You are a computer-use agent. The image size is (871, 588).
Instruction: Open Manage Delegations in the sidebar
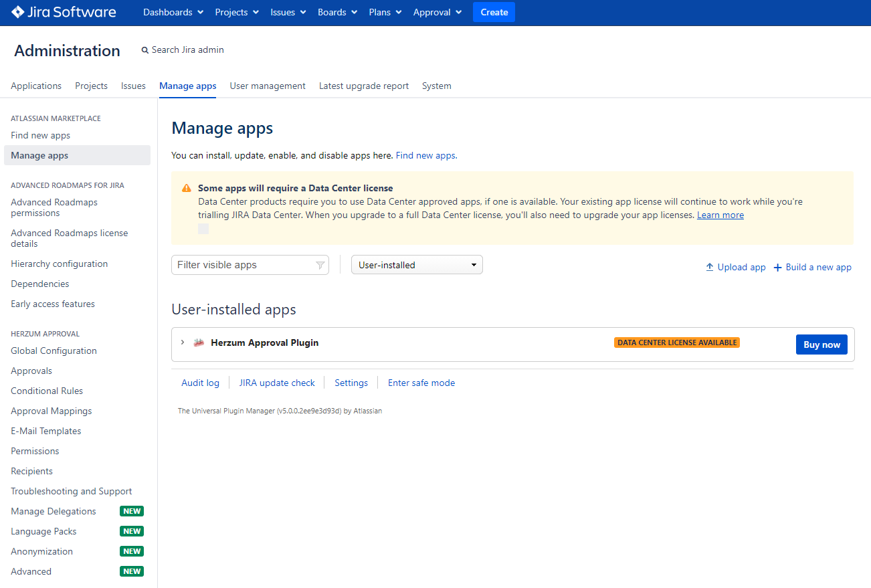pos(54,511)
